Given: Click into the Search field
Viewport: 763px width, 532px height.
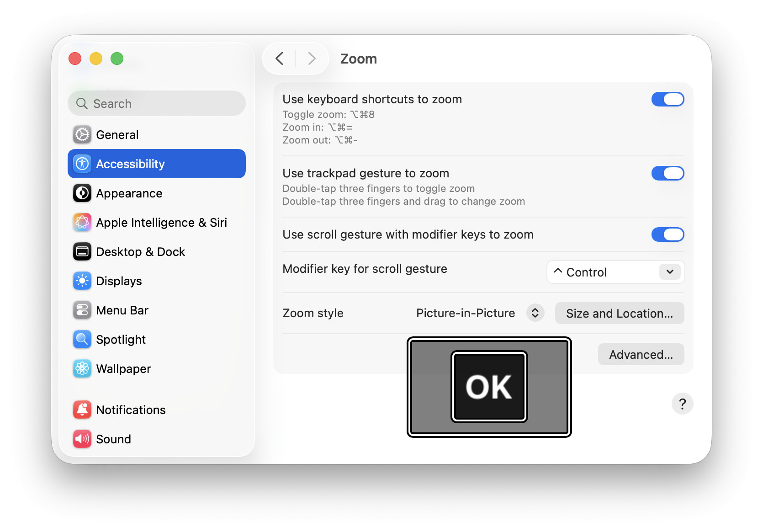Looking at the screenshot, I should 157,103.
